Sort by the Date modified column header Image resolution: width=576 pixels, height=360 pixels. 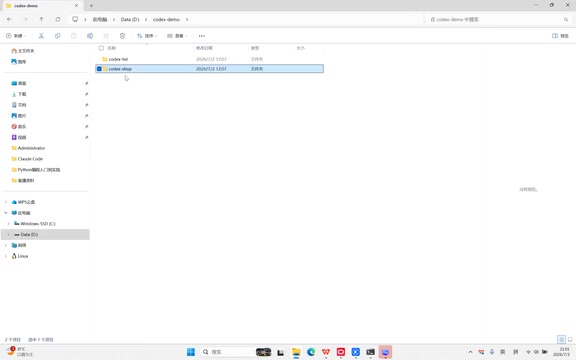204,48
